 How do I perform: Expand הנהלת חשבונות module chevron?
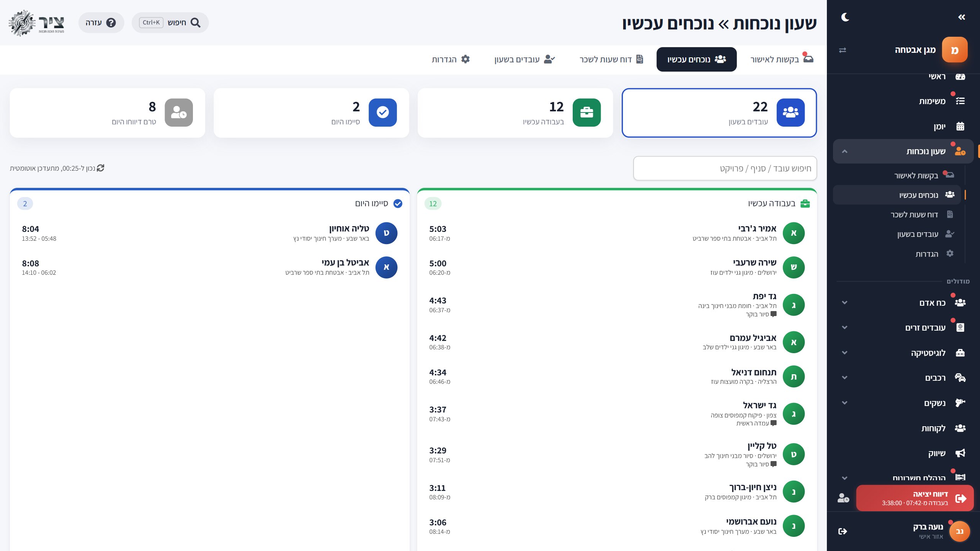844,478
